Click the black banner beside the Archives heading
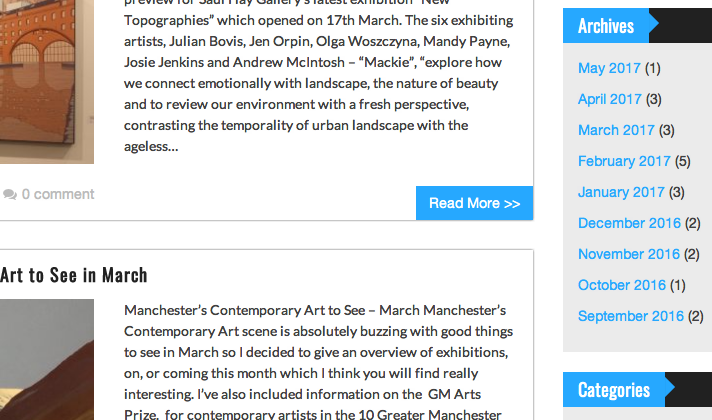This screenshot has width=712, height=420. click(x=681, y=25)
